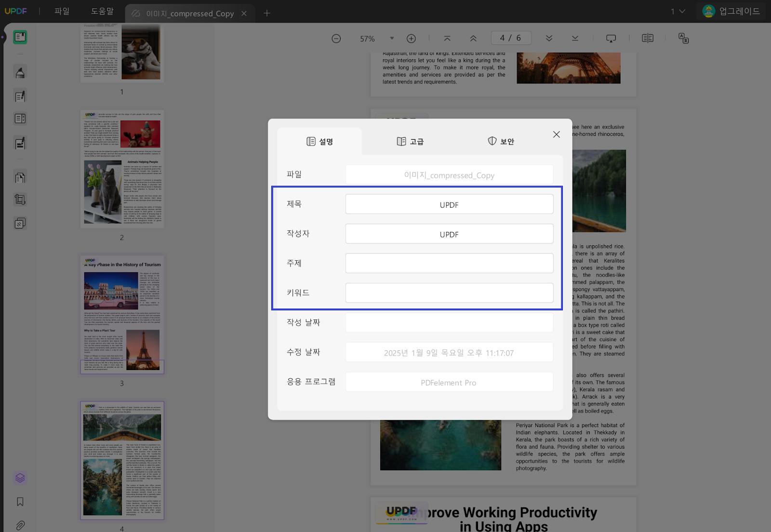Open the Organize Pages tool in sidebar
Screen dimensions: 771x532
click(x=20, y=119)
